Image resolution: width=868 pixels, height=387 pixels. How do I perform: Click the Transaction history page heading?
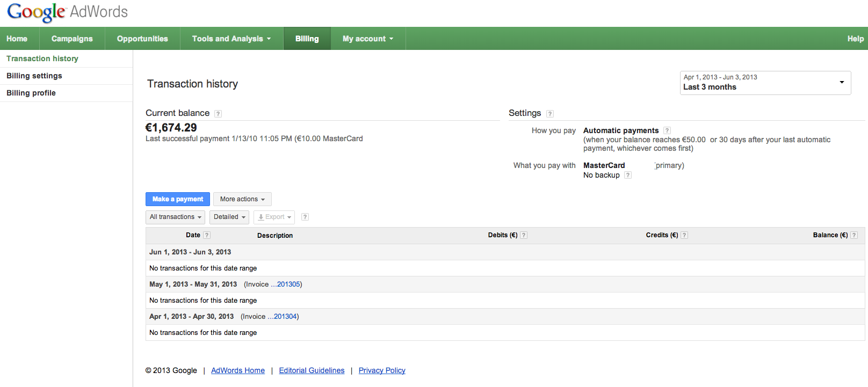(x=192, y=84)
